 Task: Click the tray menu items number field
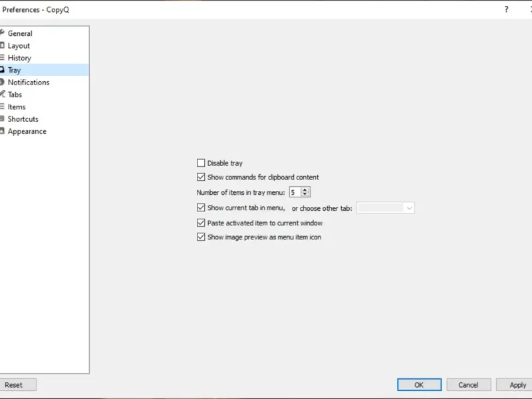click(295, 192)
